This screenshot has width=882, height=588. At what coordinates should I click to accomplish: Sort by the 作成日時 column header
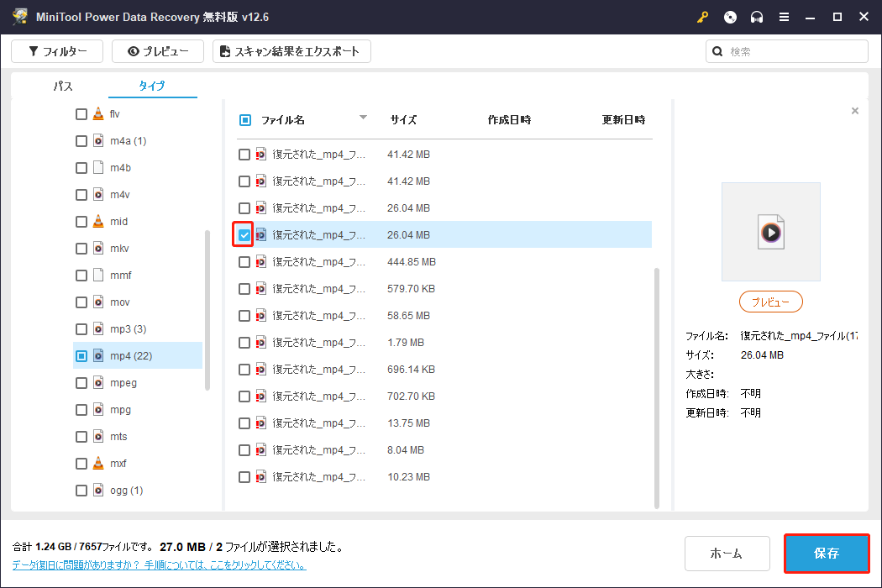(509, 120)
